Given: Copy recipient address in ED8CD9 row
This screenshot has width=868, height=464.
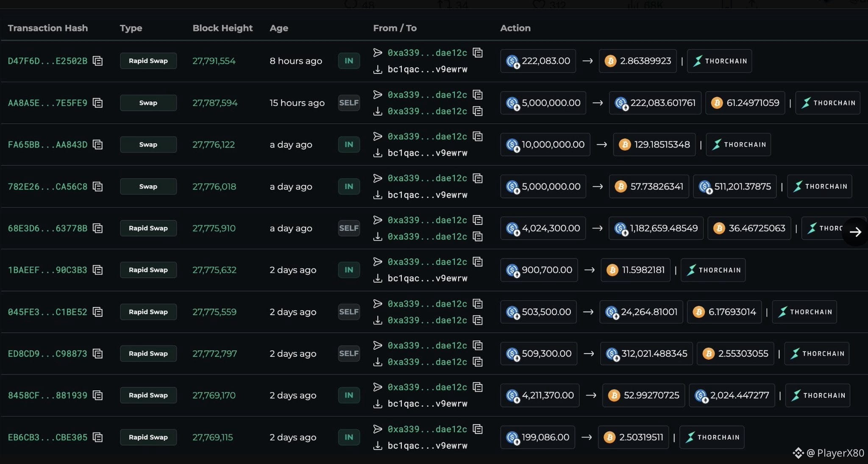Looking at the screenshot, I should (478, 362).
